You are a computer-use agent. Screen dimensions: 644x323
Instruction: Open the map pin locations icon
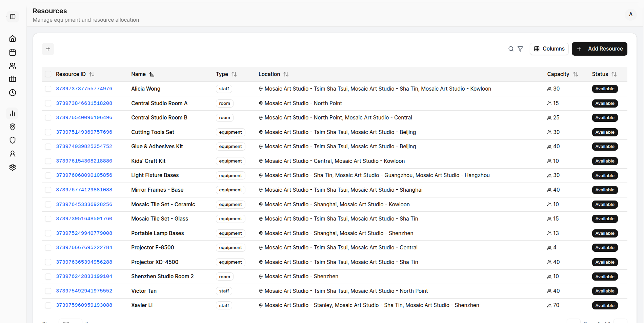[13, 127]
